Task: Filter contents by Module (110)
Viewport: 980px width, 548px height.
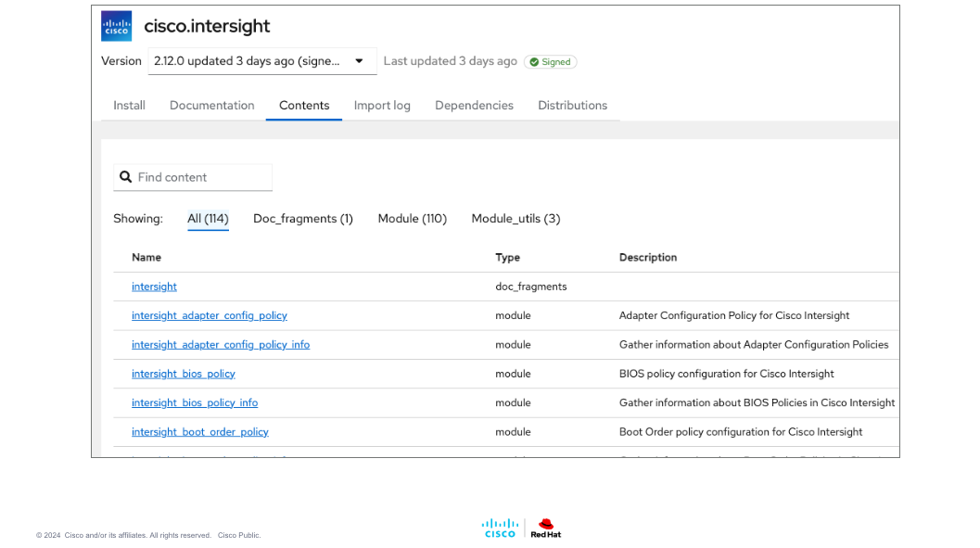Action: tap(412, 219)
